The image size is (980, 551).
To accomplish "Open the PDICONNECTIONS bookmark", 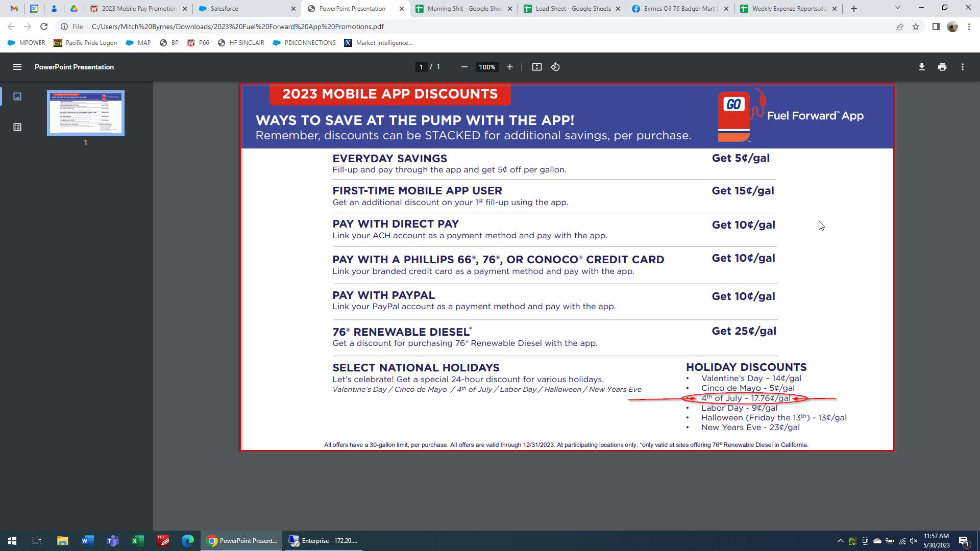I will pyautogui.click(x=304, y=43).
